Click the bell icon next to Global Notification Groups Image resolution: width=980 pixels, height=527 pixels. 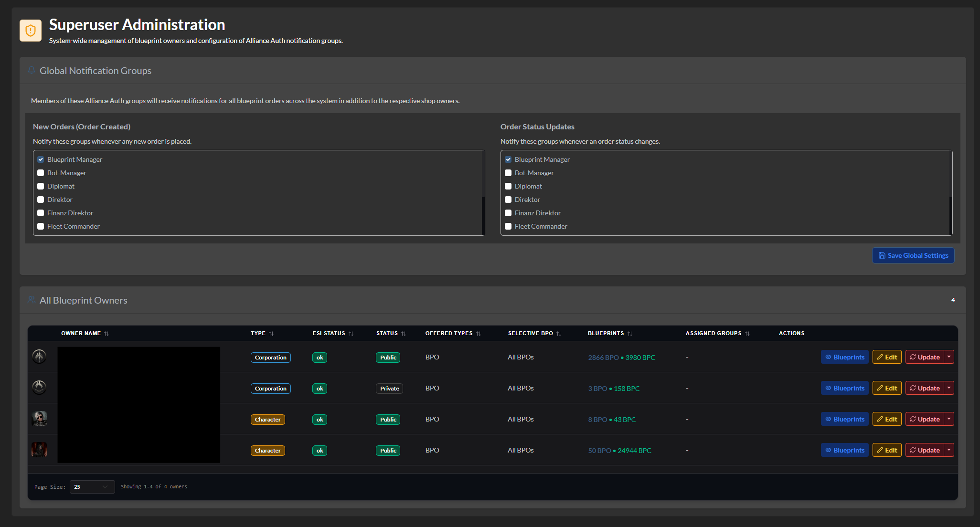pyautogui.click(x=32, y=71)
